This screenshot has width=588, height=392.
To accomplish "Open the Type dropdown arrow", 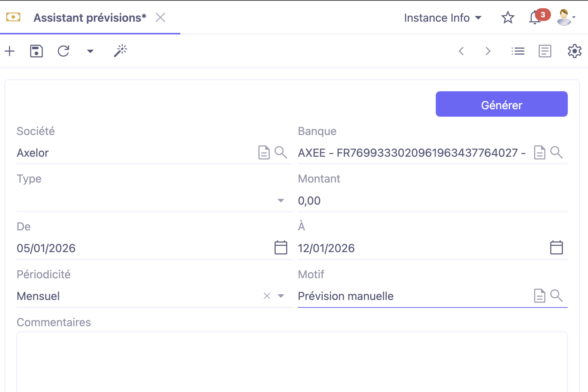I will tap(281, 200).
